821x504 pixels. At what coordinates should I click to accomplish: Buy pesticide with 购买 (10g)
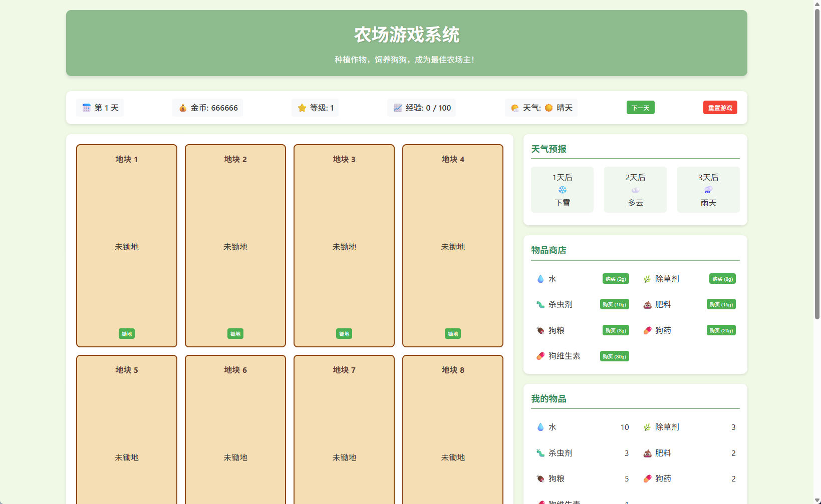615,304
